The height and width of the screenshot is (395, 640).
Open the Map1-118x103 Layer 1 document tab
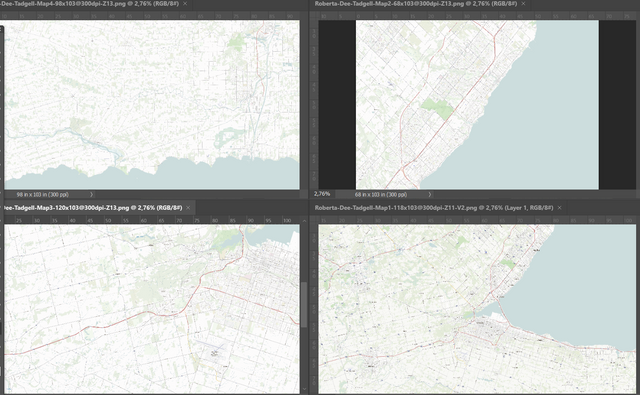[433, 208]
